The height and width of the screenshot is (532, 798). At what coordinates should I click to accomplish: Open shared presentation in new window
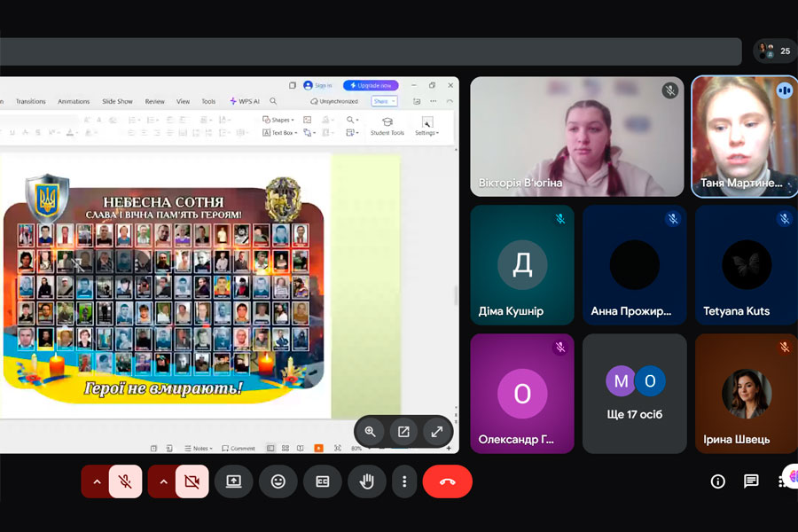(x=403, y=432)
